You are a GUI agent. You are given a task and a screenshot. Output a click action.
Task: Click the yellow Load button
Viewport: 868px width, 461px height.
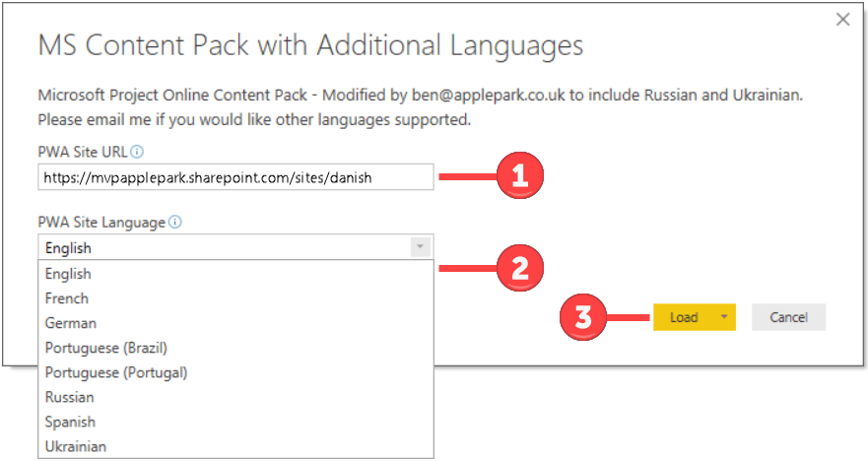[684, 317]
